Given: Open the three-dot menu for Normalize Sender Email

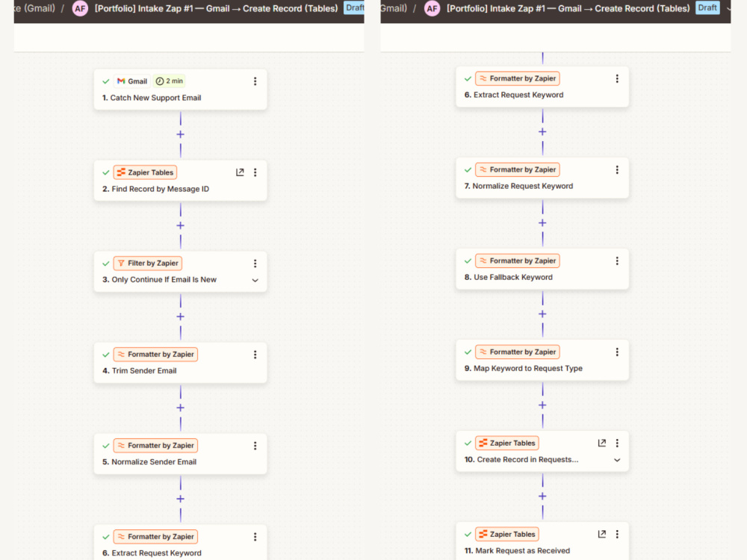Looking at the screenshot, I should (255, 446).
